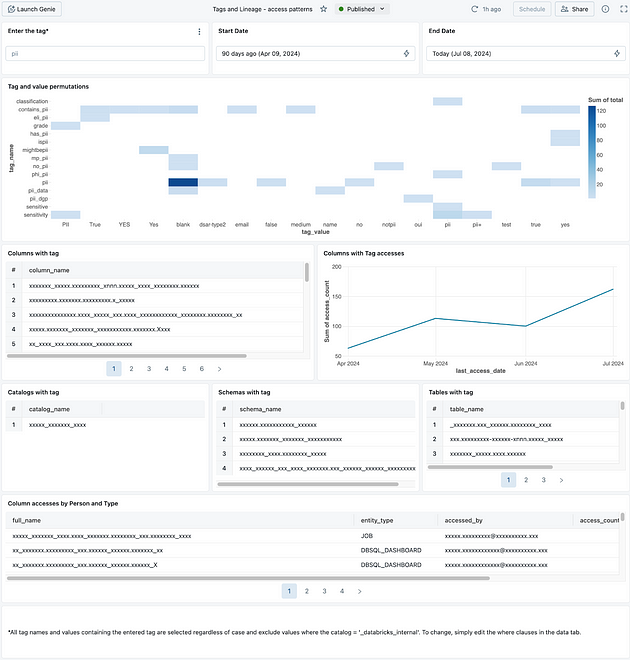This screenshot has width=630, height=660.
Task: Click the May 2024 point on line chart
Action: point(436,318)
